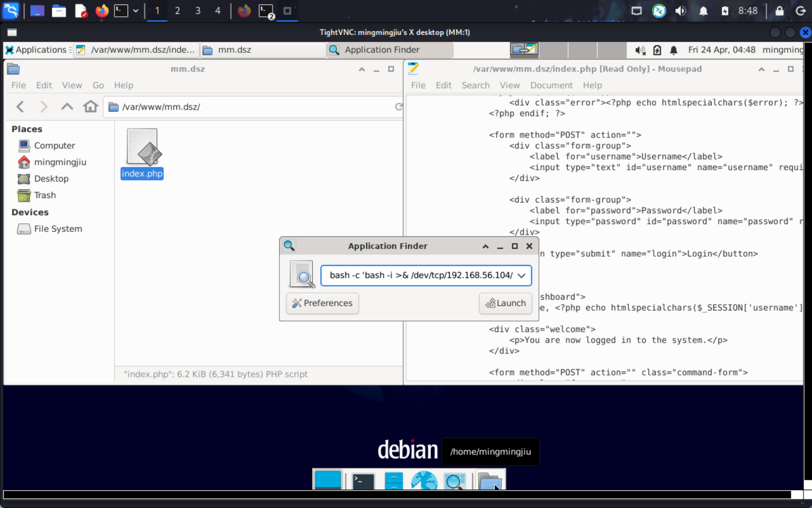Click the home folder navigation icon
Image resolution: width=812 pixels, height=508 pixels.
(x=90, y=107)
